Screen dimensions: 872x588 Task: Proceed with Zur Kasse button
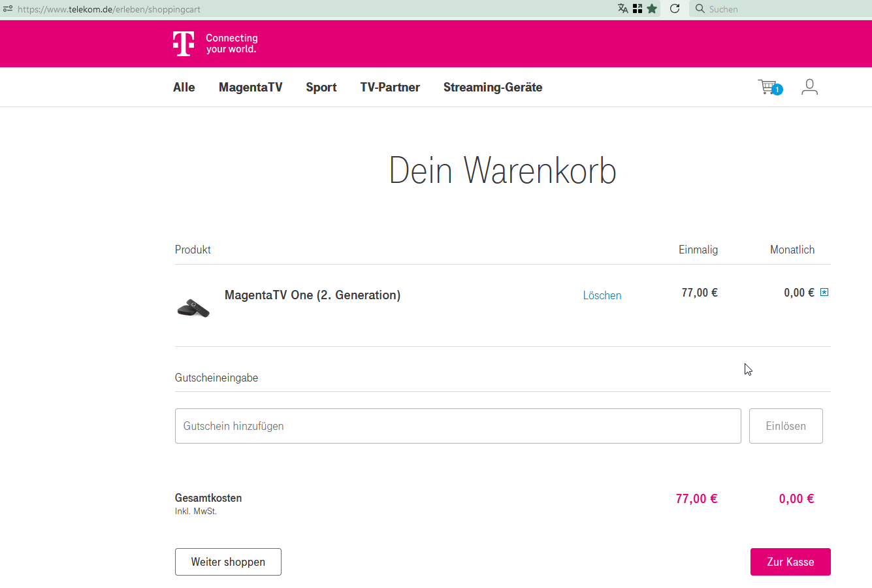click(790, 562)
